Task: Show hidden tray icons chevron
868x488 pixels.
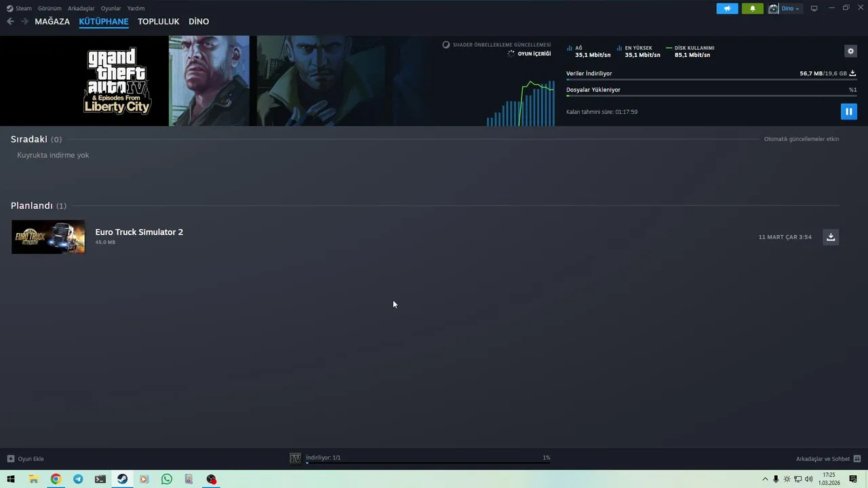Action: [x=766, y=479]
